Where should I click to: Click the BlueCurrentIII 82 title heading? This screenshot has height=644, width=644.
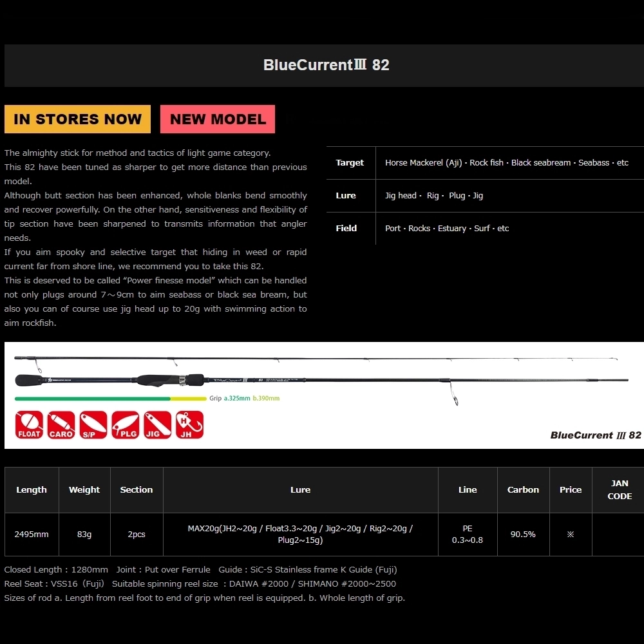click(x=326, y=65)
